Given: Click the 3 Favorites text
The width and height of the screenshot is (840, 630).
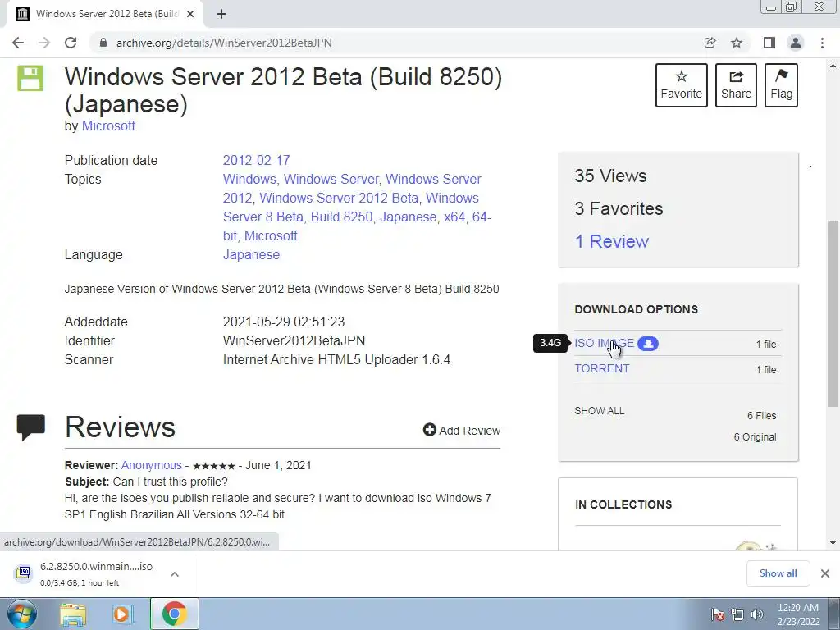Looking at the screenshot, I should coord(619,208).
